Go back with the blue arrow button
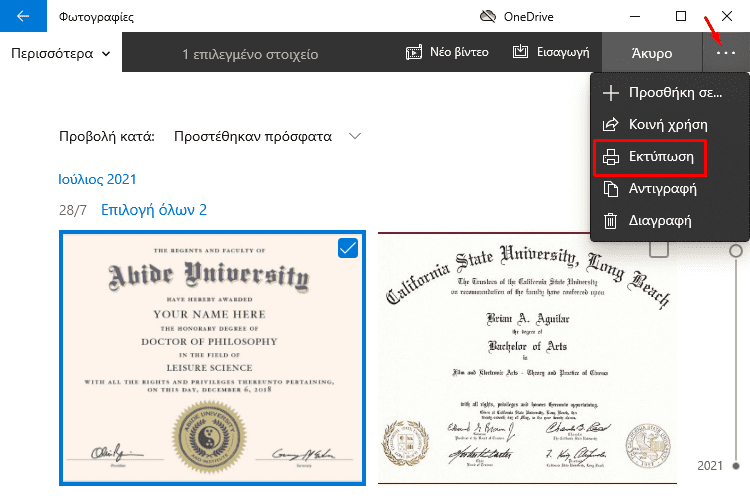750x500 pixels. coord(23,16)
